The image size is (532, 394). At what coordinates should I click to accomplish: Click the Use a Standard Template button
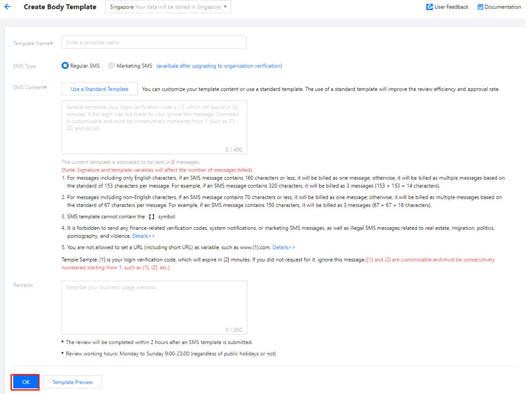point(100,89)
